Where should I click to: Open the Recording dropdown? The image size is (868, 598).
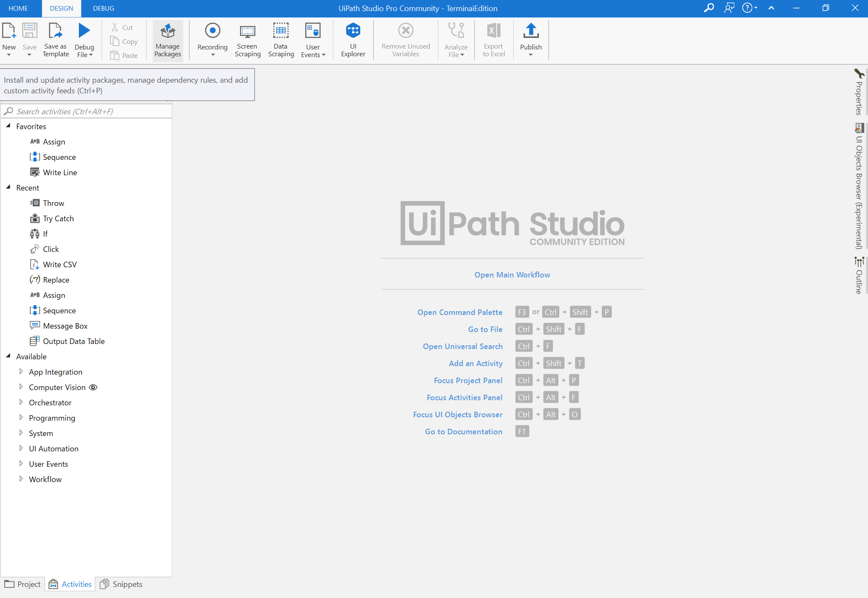point(212,55)
